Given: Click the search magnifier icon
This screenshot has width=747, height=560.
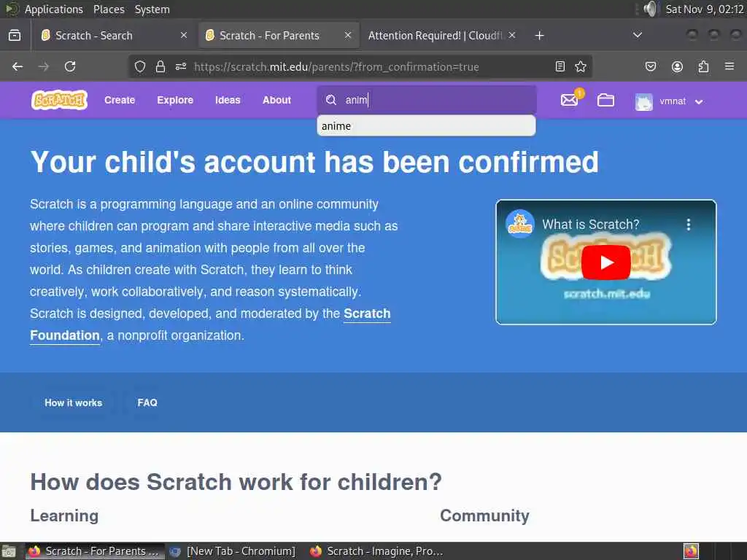Looking at the screenshot, I should click(331, 100).
